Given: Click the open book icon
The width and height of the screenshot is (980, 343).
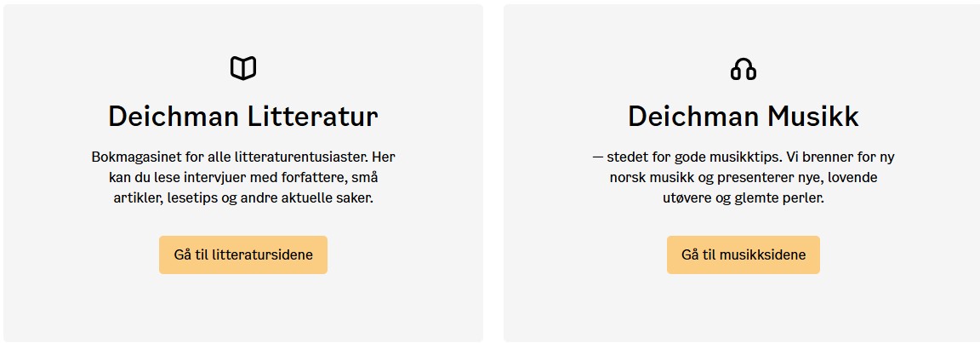Looking at the screenshot, I should click(x=243, y=68).
